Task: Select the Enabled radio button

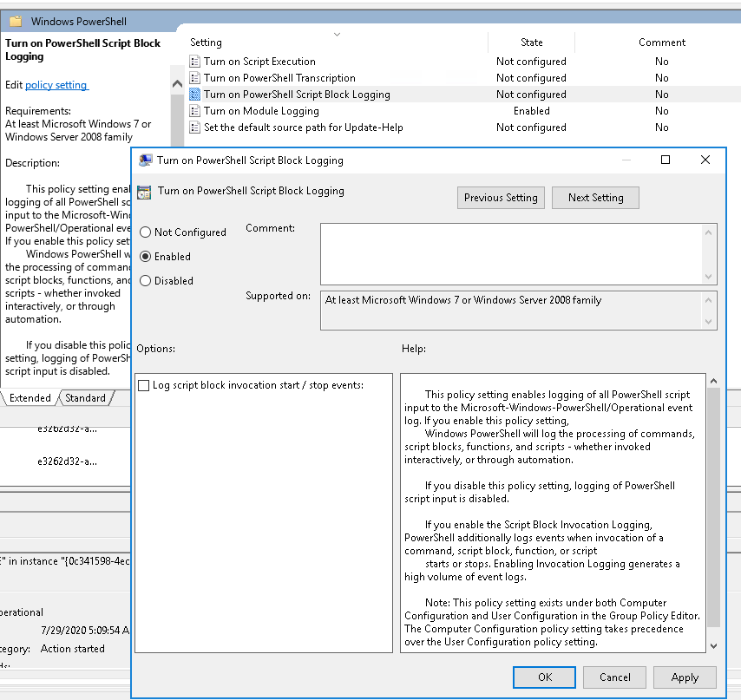Action: [x=146, y=257]
